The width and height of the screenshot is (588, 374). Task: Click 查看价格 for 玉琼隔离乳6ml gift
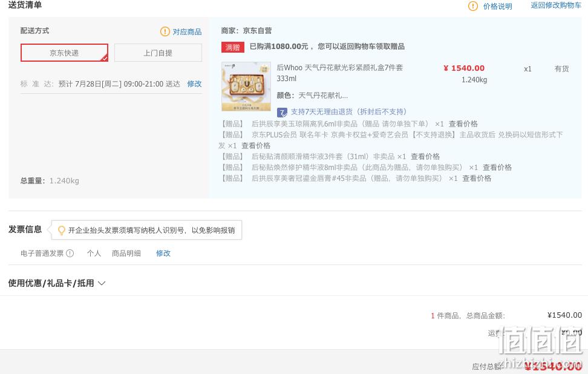coord(463,124)
